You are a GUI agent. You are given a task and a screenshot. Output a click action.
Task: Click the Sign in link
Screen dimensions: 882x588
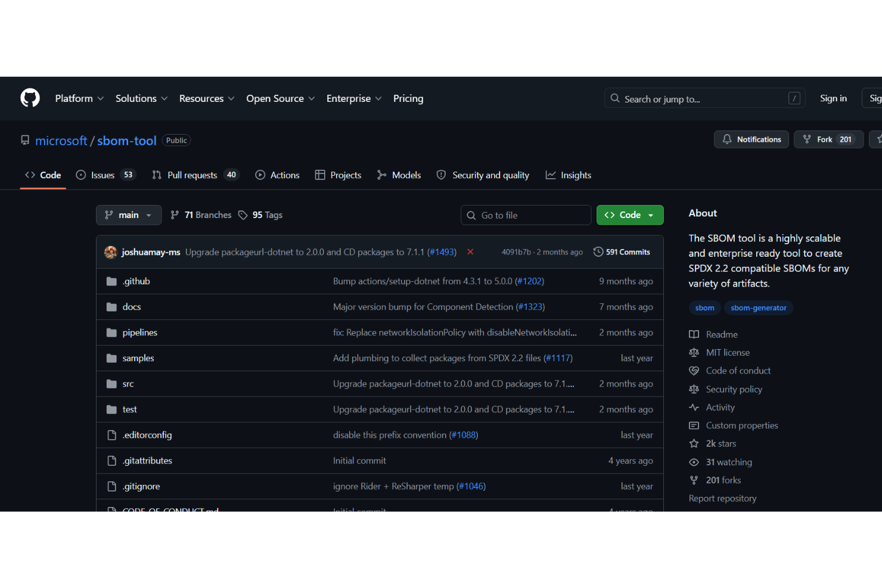click(833, 98)
